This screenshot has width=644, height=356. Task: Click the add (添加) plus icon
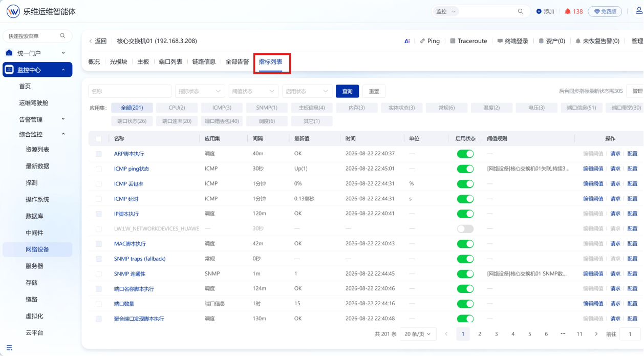[x=539, y=11]
